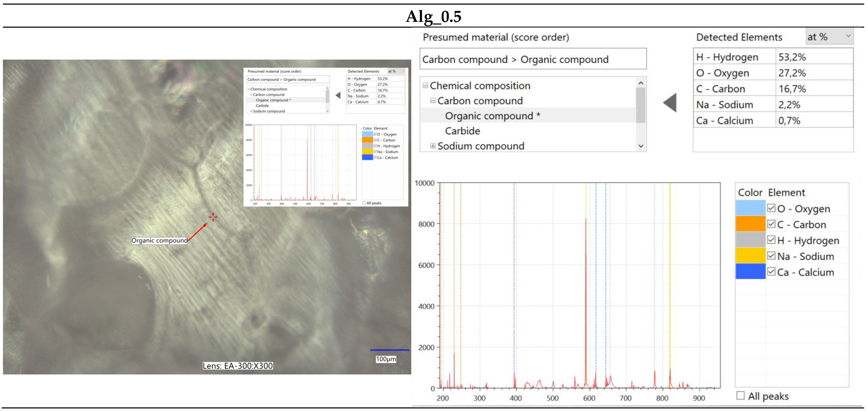The width and height of the screenshot is (868, 412).
Task: Expand the Sodium compound tree node
Action: click(433, 146)
